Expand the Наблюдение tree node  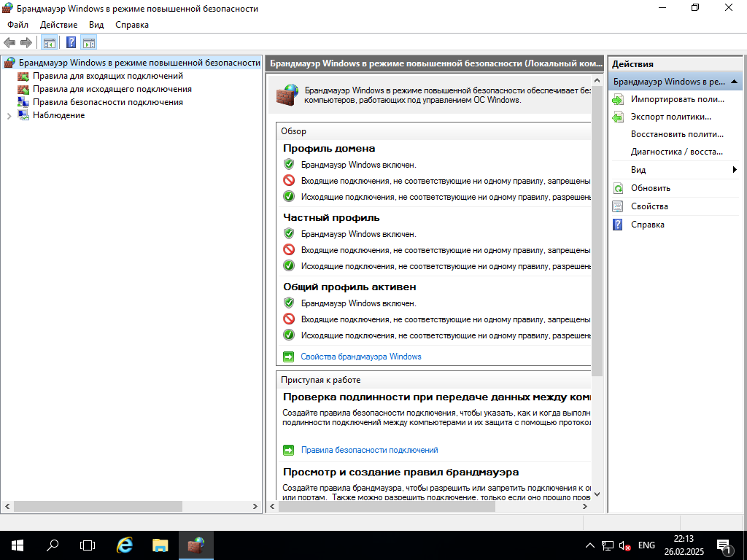click(9, 116)
